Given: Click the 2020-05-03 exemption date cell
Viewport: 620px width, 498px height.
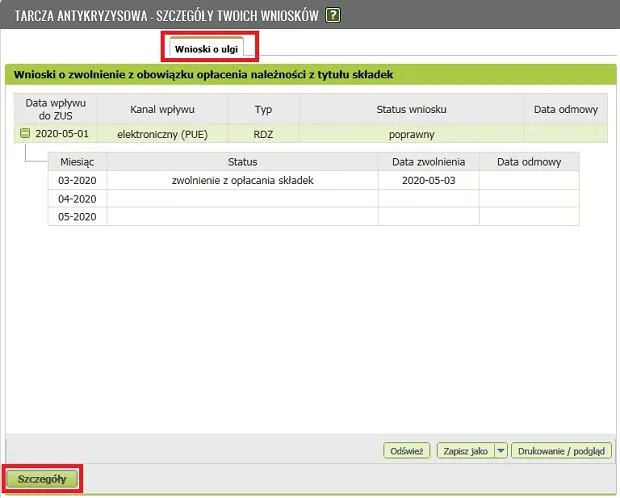Looking at the screenshot, I should click(x=428, y=180).
